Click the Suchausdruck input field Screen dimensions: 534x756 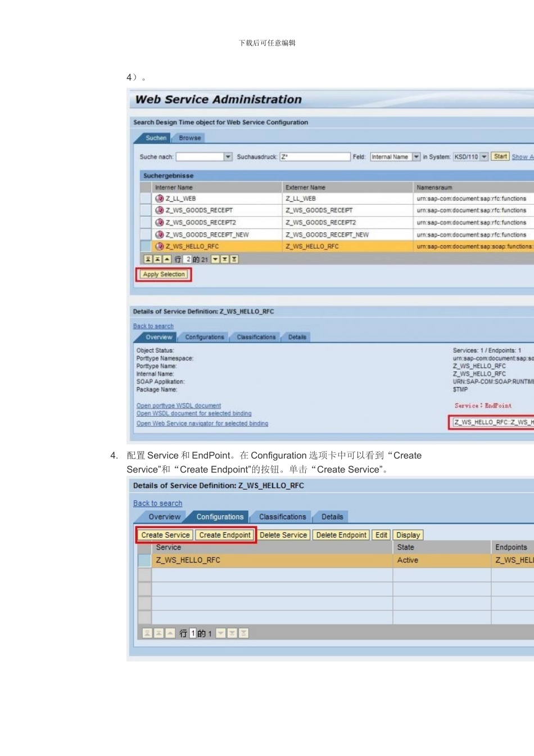pyautogui.click(x=315, y=157)
